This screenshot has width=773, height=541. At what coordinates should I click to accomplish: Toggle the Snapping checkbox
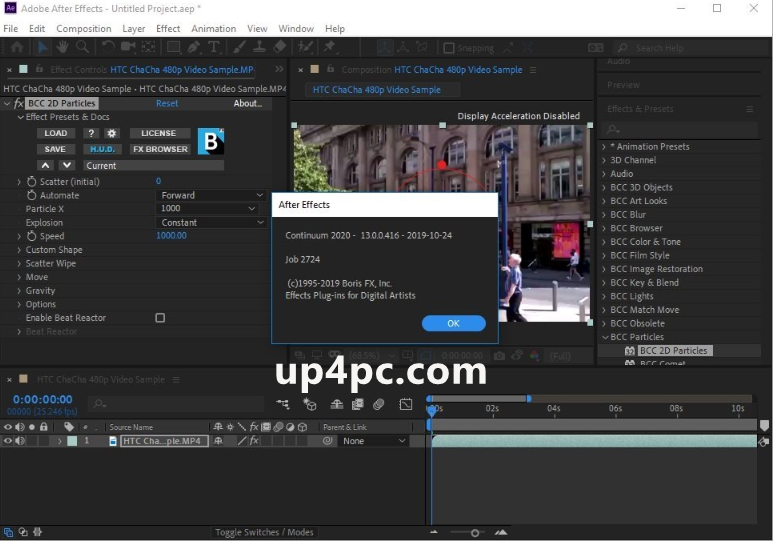tap(449, 48)
